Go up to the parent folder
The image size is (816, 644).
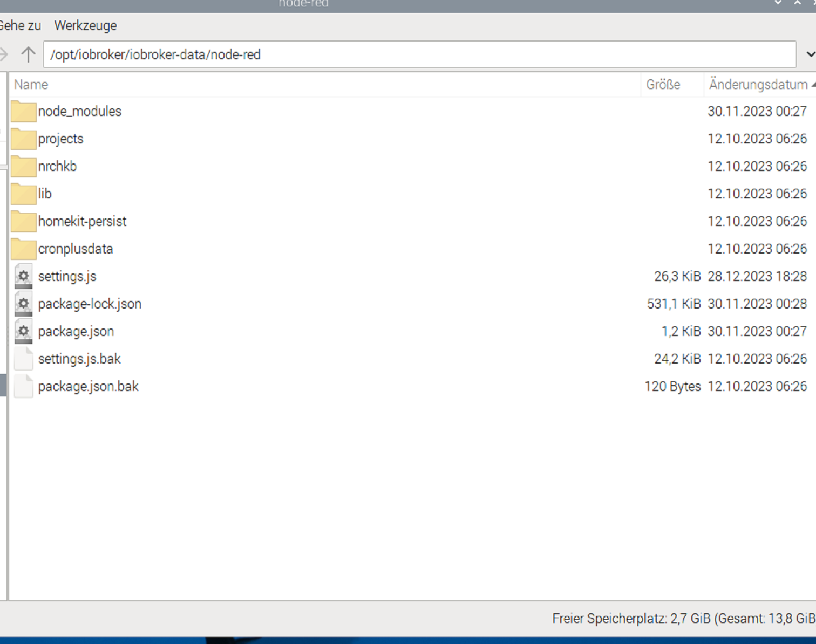coord(28,54)
